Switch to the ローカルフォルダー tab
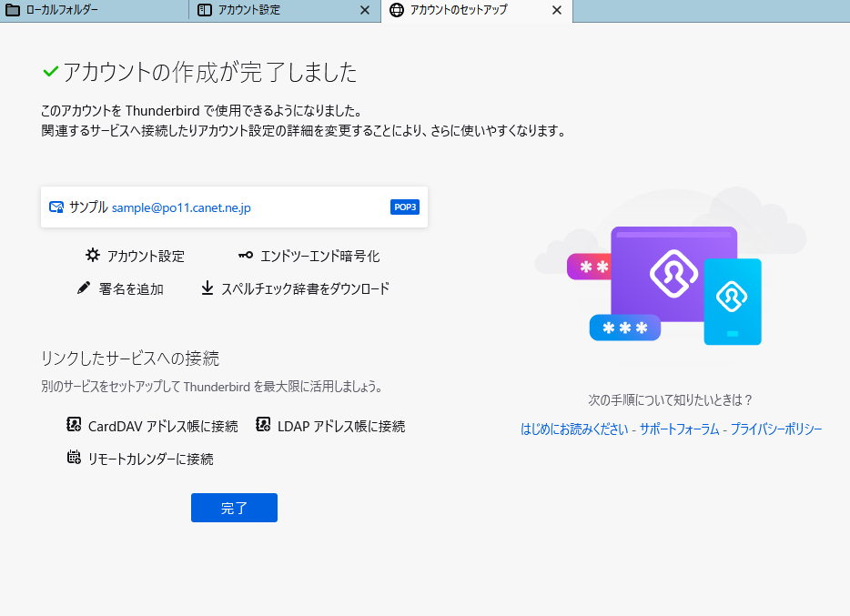This screenshot has height=616, width=850. [95, 10]
